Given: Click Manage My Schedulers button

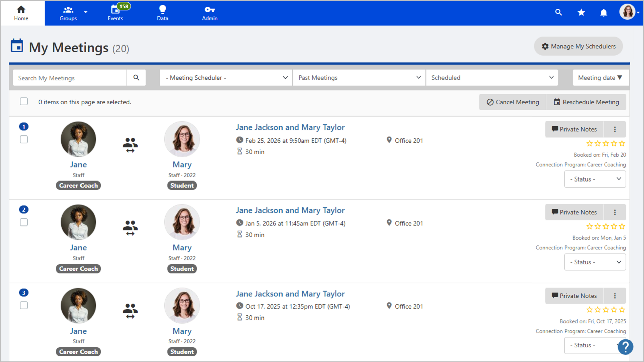Looking at the screenshot, I should coord(578,46).
